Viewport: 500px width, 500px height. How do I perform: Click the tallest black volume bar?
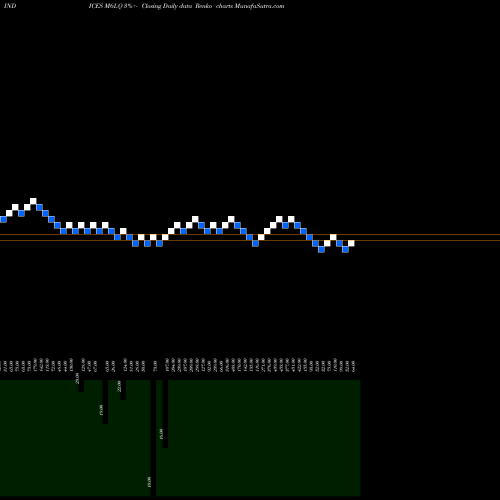click(x=153, y=438)
